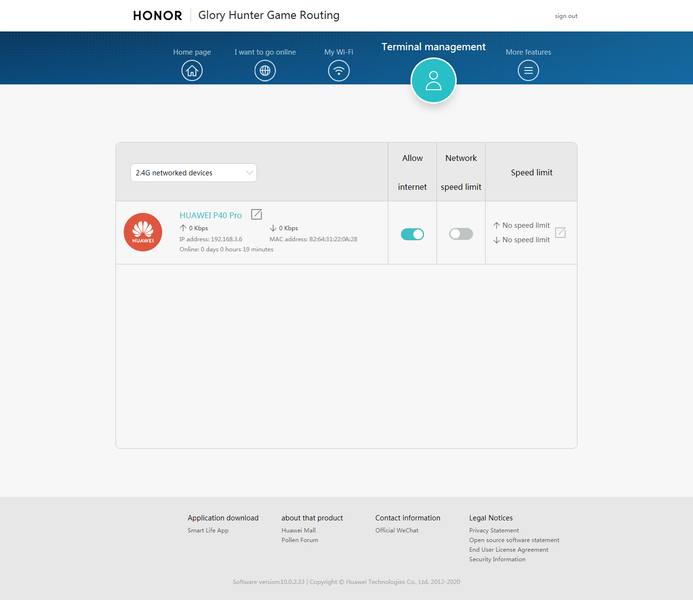Switch to My Wi-Fi tab label
This screenshot has width=693, height=600.
[339, 52]
